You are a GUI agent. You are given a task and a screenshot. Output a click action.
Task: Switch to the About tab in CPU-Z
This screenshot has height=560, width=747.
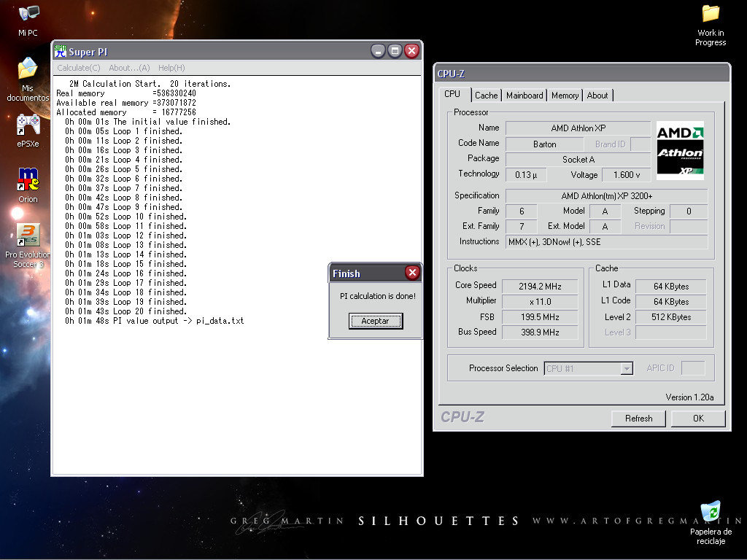click(597, 96)
